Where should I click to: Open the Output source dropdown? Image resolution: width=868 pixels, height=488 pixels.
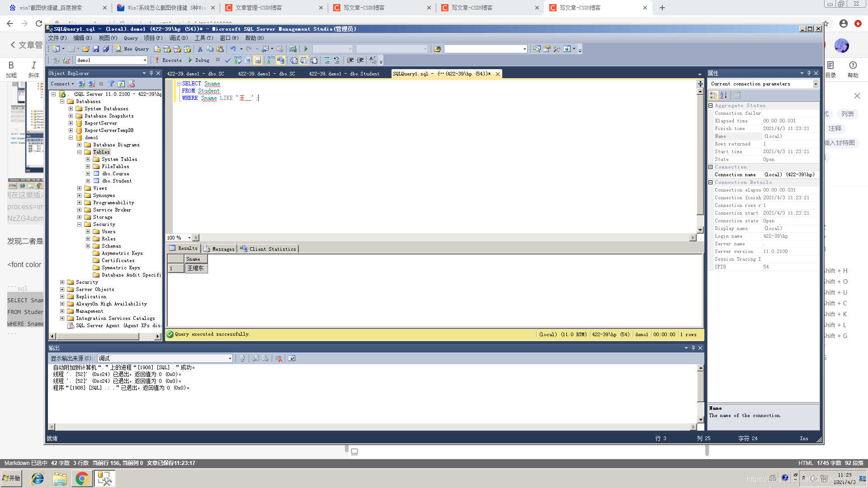coord(230,358)
